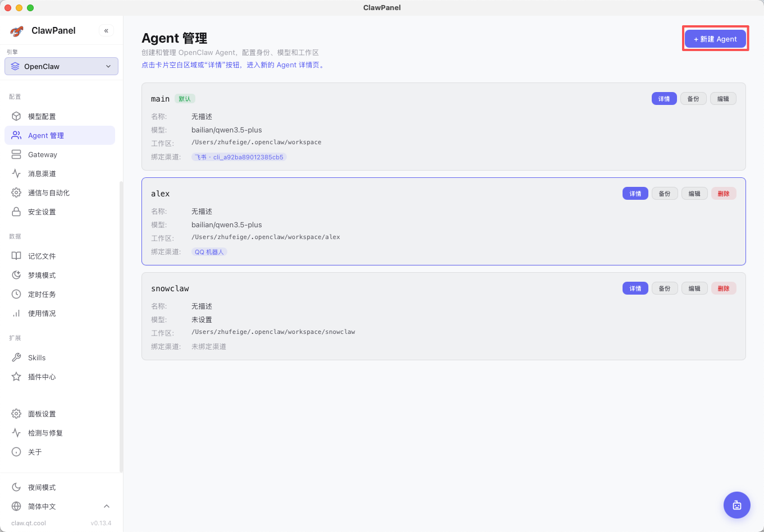Delete the snowclaw agent
The image size is (764, 532).
723,288
